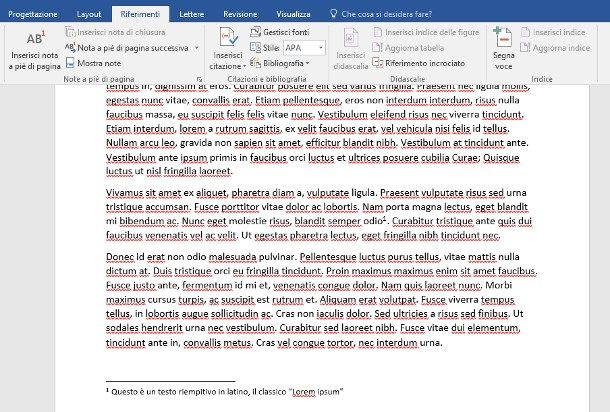
Task: Click the phrase 'Nullam arcu leo'
Action: [x=141, y=143]
